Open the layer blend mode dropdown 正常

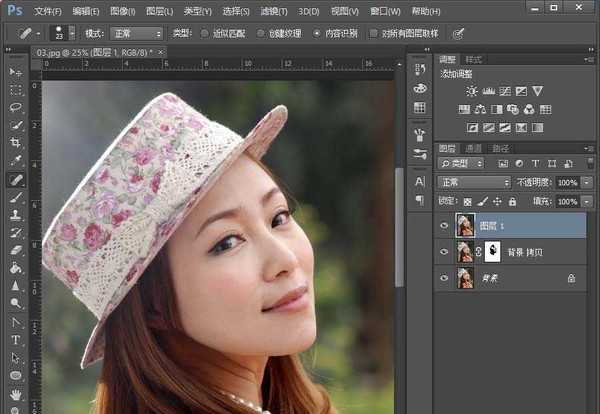pyautogui.click(x=475, y=183)
